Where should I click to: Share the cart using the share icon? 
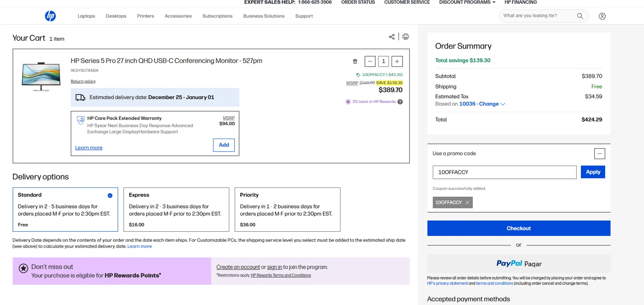[x=392, y=37]
